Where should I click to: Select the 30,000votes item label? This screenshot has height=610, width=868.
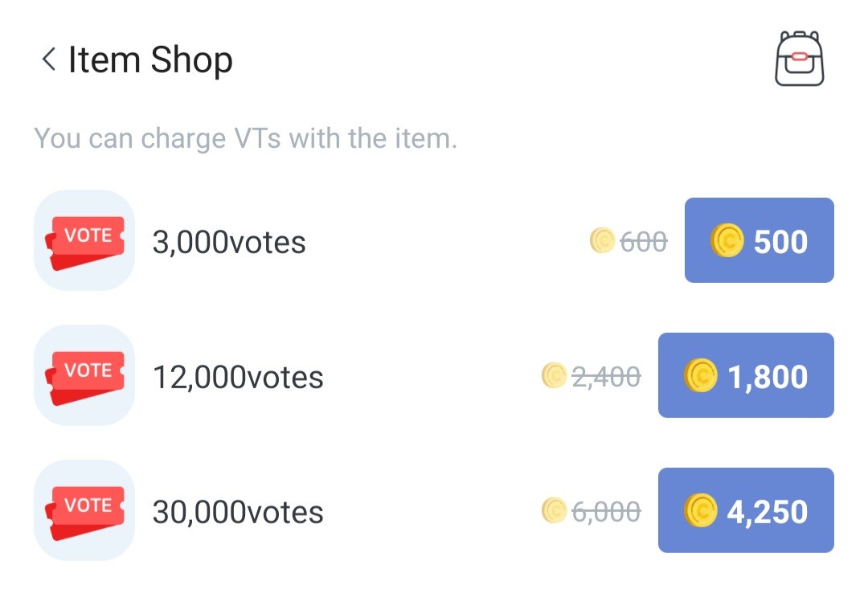[238, 512]
